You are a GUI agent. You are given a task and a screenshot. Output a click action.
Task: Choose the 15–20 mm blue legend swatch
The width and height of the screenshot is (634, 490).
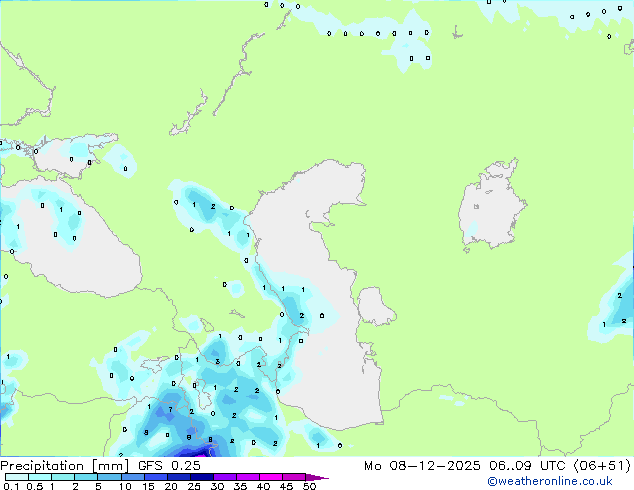pyautogui.click(x=155, y=477)
